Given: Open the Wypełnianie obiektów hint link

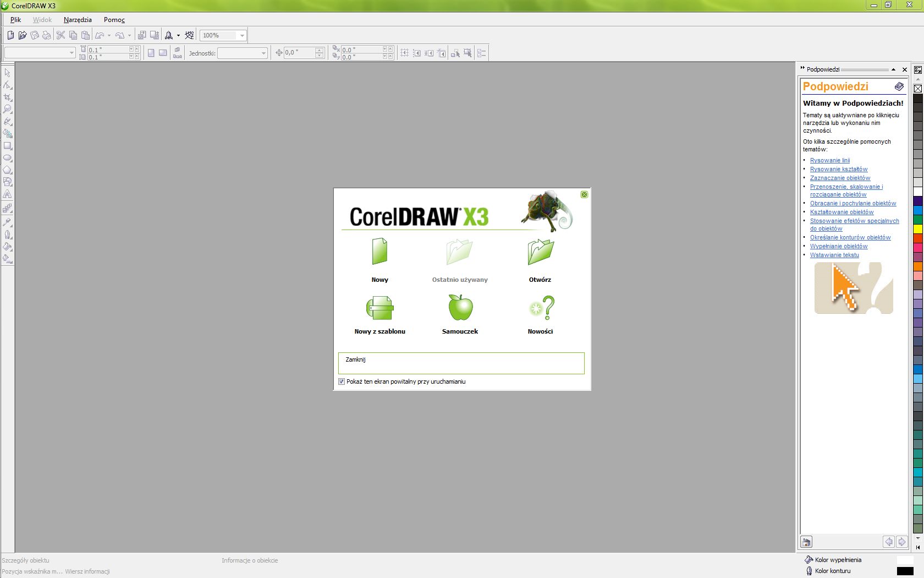Looking at the screenshot, I should click(839, 246).
